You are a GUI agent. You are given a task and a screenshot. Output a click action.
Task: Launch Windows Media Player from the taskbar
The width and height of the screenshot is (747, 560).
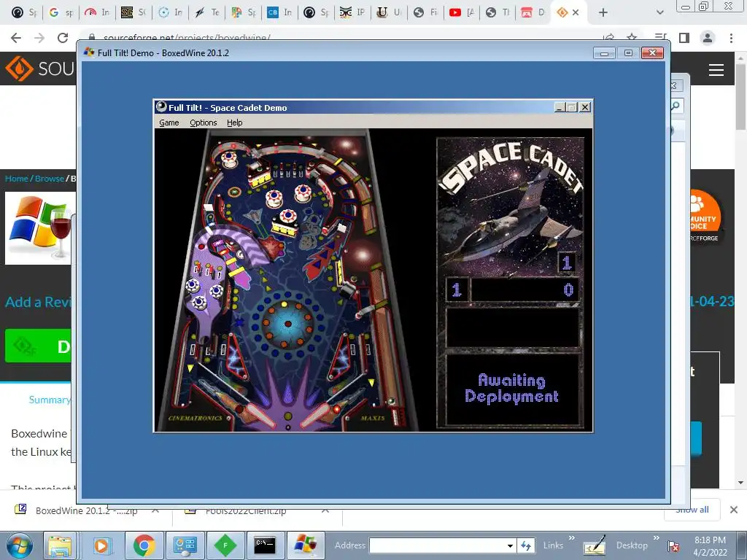(x=101, y=545)
